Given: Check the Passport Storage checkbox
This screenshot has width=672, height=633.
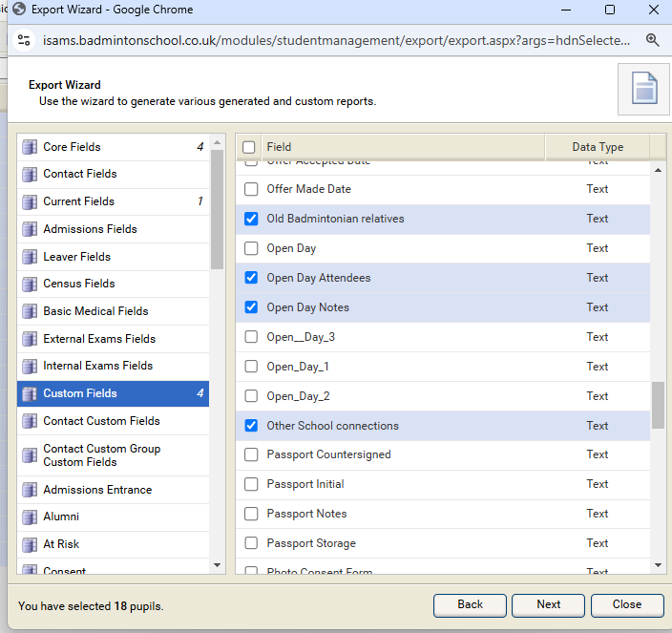Looking at the screenshot, I should 251,543.
